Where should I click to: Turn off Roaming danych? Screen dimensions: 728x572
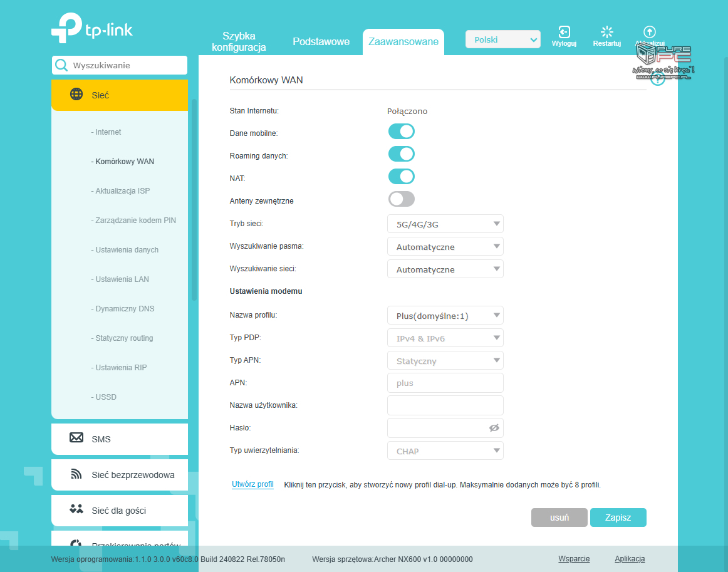pyautogui.click(x=401, y=153)
